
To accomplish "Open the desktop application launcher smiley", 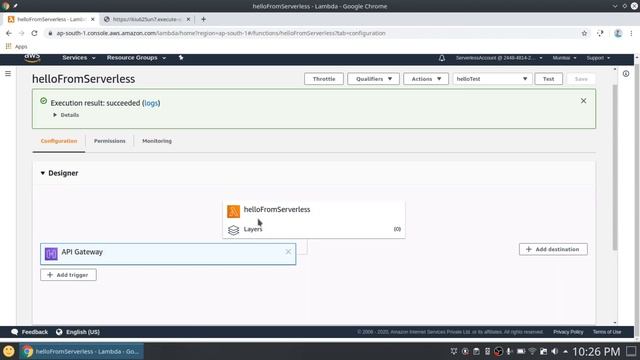I will pos(9,351).
